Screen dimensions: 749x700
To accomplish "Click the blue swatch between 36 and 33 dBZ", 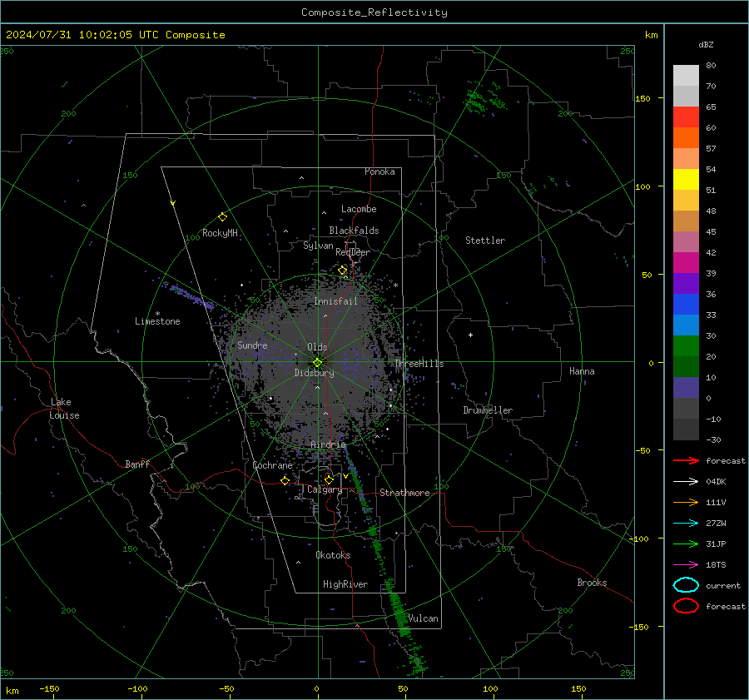I will coord(686,304).
